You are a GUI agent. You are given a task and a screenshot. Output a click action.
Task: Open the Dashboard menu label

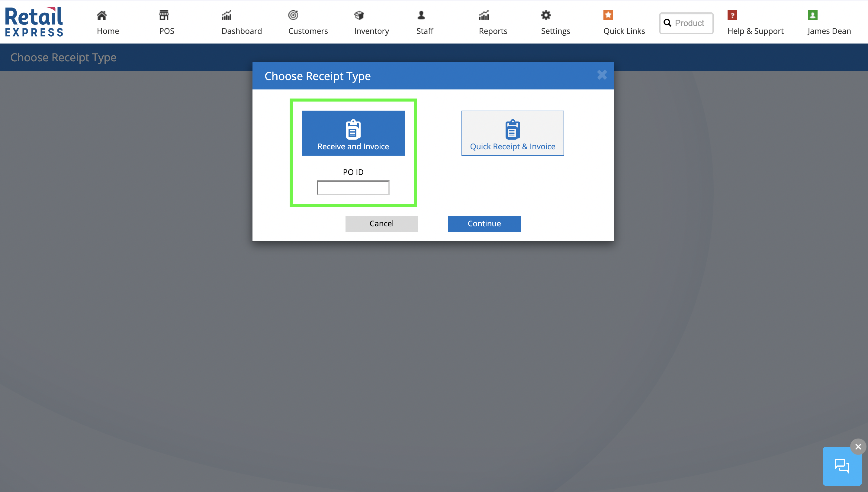242,31
